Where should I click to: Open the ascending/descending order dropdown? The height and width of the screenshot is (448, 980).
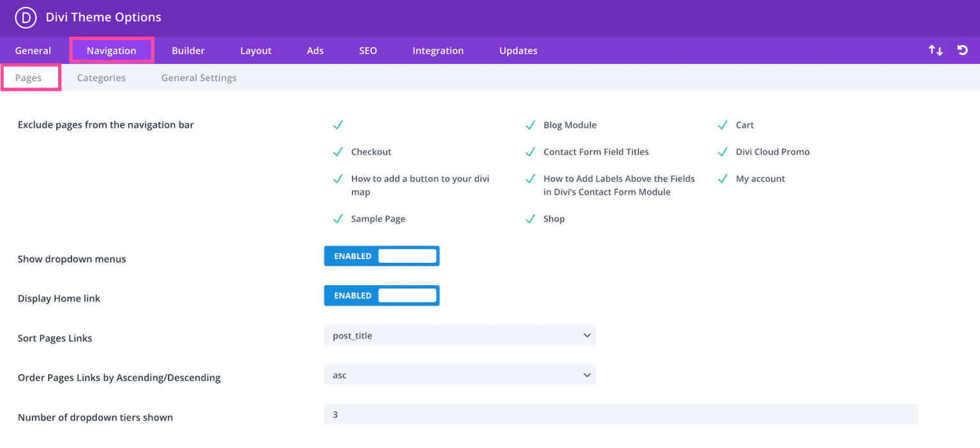pyautogui.click(x=459, y=375)
